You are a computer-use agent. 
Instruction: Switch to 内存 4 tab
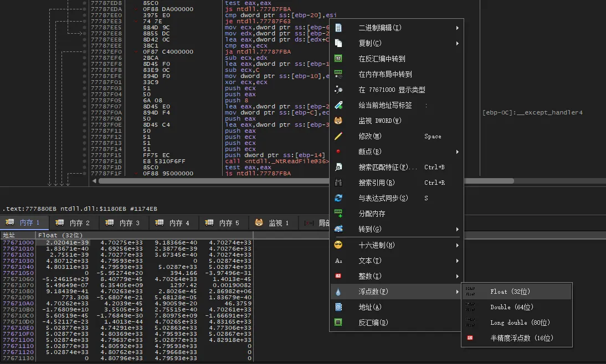point(173,223)
